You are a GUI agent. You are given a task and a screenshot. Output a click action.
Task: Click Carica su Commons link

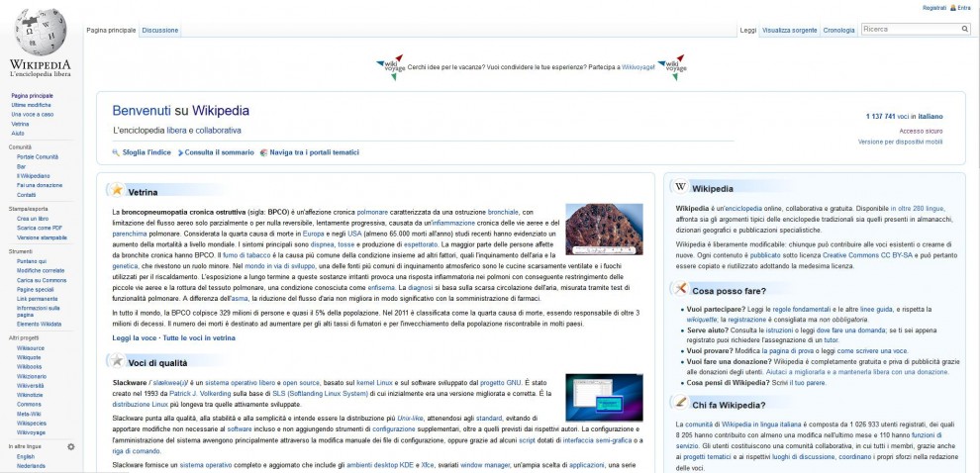click(42, 281)
